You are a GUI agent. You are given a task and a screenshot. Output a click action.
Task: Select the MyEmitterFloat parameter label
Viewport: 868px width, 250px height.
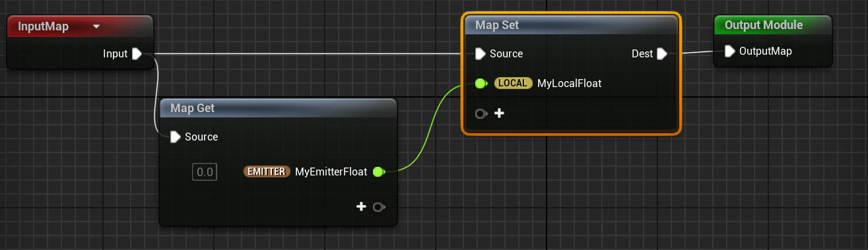point(331,172)
